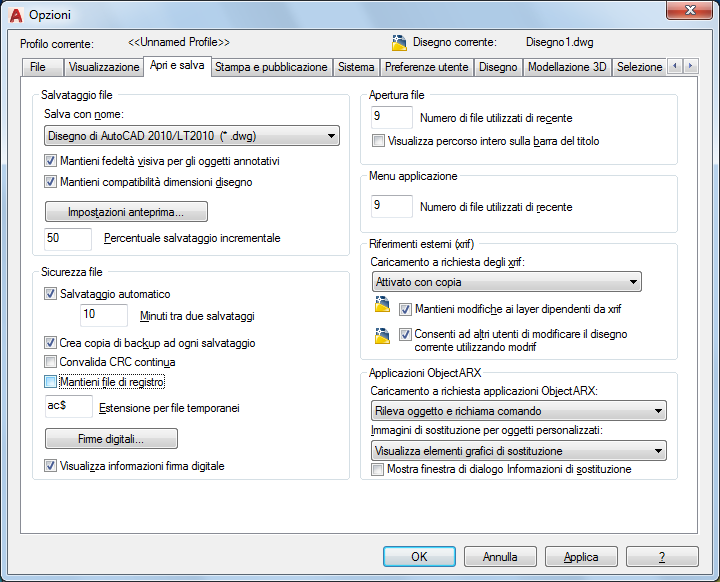
Task: Click drawing icon next to Mantieni modifiche layer
Action: (x=382, y=305)
